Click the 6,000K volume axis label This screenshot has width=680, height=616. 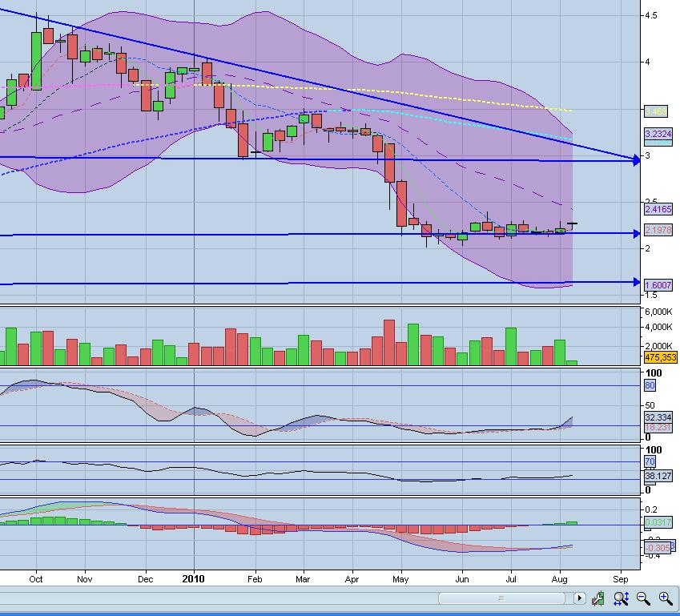click(x=658, y=312)
